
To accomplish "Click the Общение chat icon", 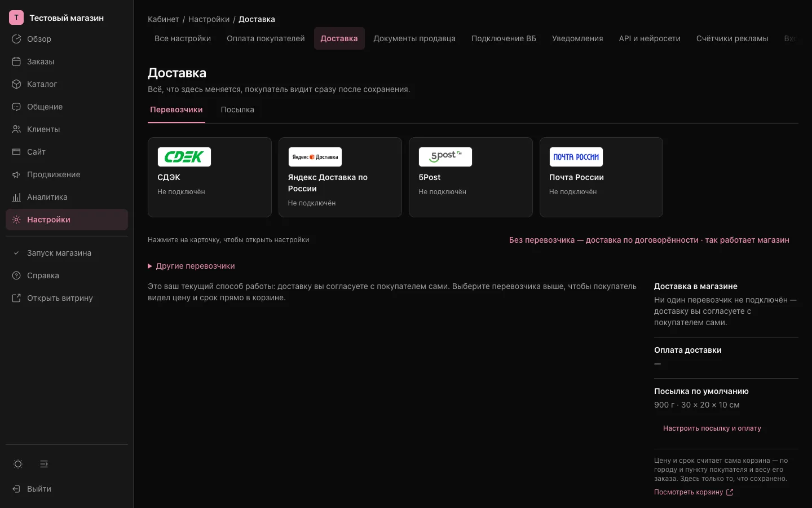I will click(x=16, y=107).
